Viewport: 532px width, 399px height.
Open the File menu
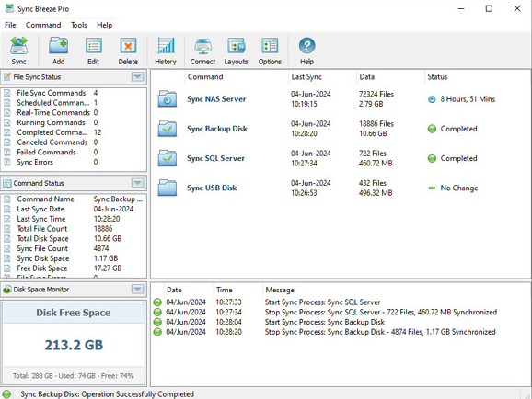(10, 25)
